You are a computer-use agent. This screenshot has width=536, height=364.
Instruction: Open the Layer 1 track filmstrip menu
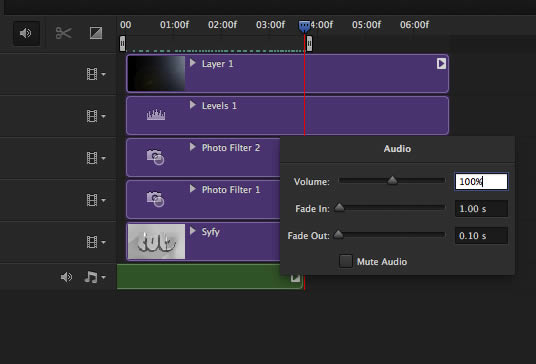(96, 74)
